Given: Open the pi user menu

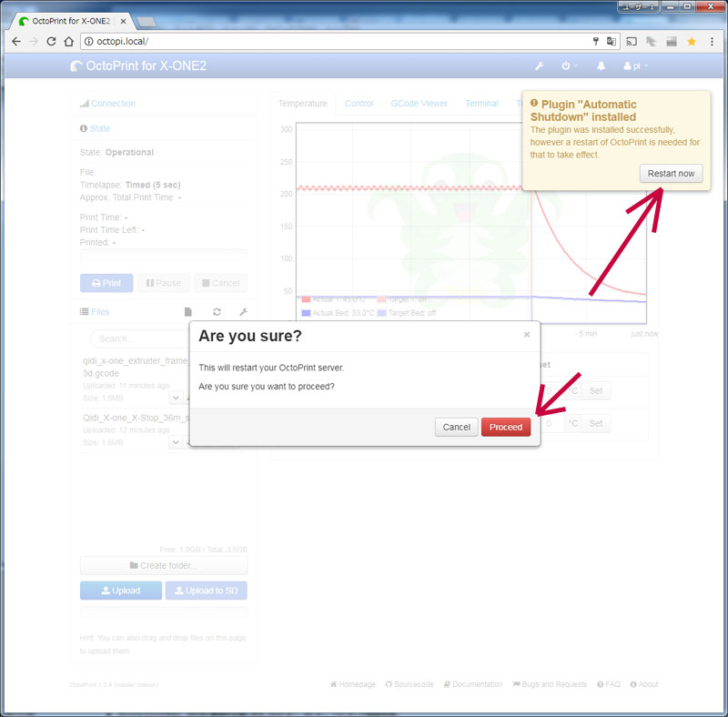Looking at the screenshot, I should point(635,66).
